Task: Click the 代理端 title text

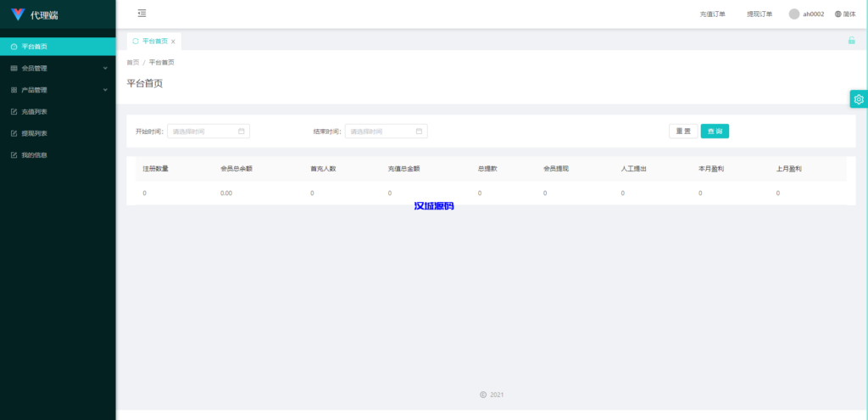Action: coord(44,15)
